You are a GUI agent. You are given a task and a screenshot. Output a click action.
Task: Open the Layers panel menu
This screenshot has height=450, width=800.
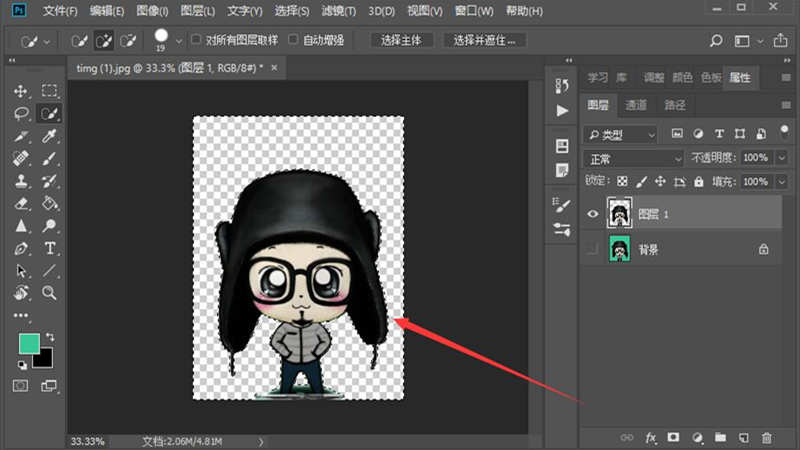(786, 105)
